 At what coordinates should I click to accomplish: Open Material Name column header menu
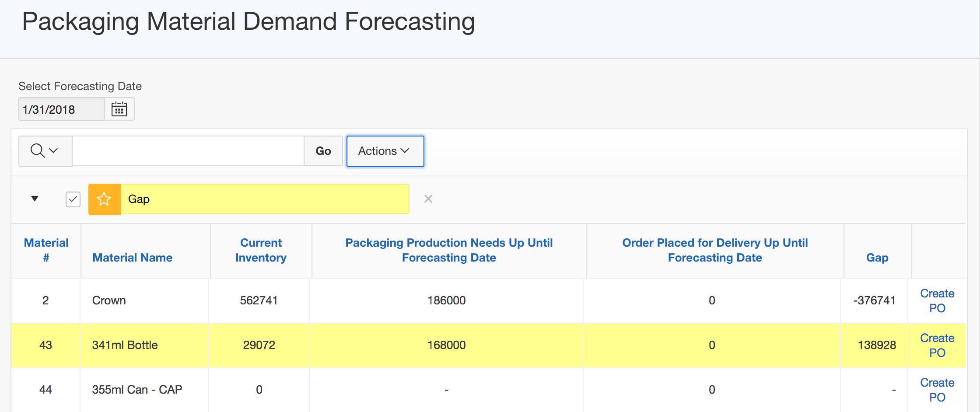coord(132,258)
